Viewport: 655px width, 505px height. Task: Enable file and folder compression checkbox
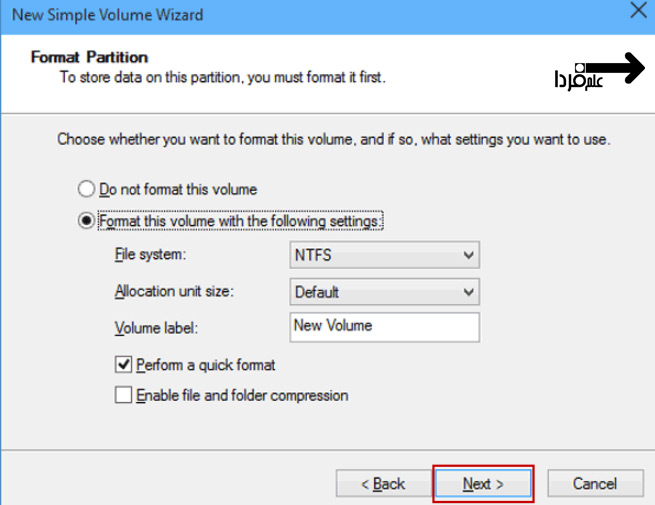123,395
